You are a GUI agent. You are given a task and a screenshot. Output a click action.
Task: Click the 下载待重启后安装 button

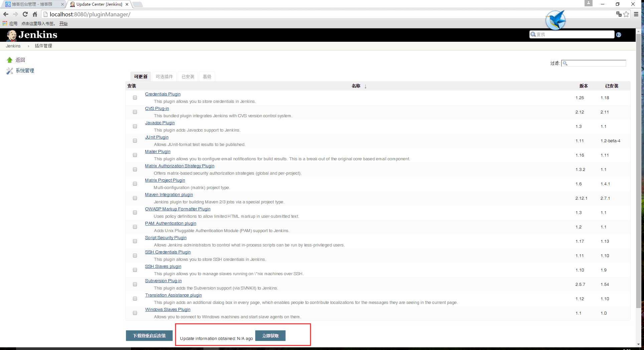tap(149, 336)
